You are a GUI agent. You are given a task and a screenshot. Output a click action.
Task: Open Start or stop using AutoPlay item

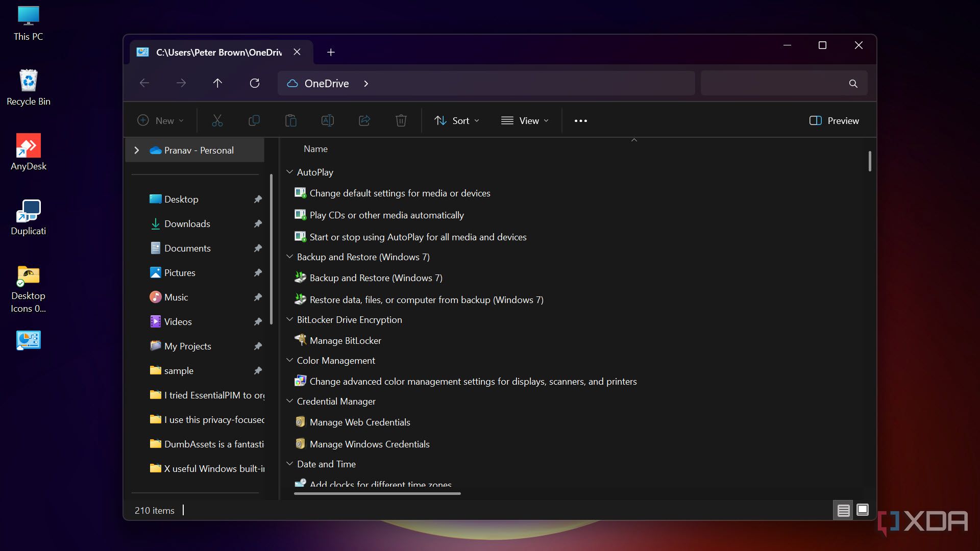coord(418,237)
